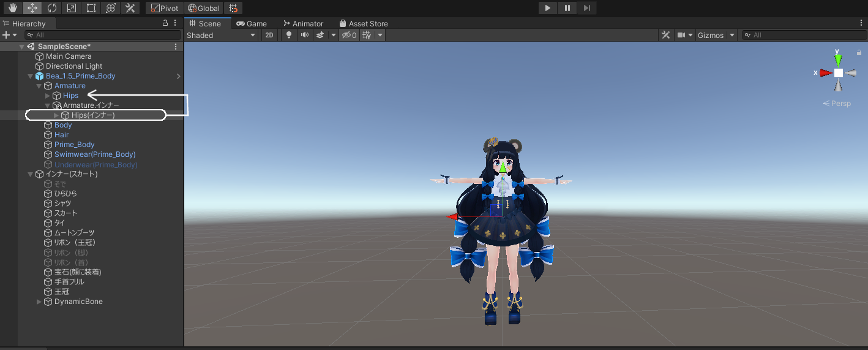Image resolution: width=868 pixels, height=350 pixels.
Task: Expand the DynamicBone tree item
Action: 39,302
